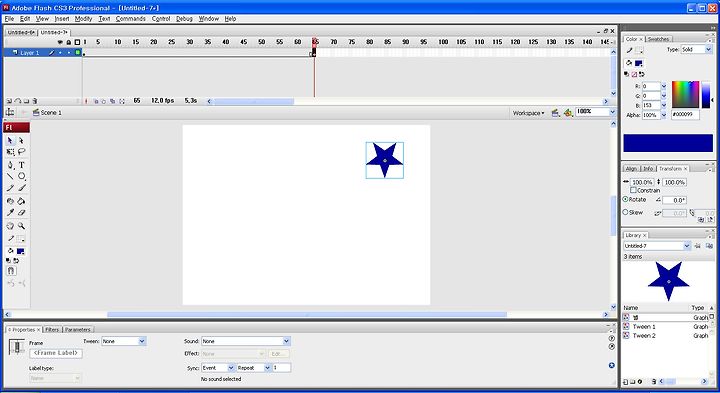Toggle Layer 1 outline color square

click(x=78, y=53)
